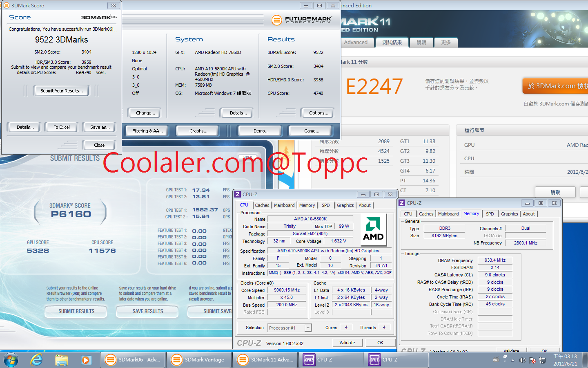Click the volume speaker icon in system tray
588x368 pixels.
click(x=522, y=360)
